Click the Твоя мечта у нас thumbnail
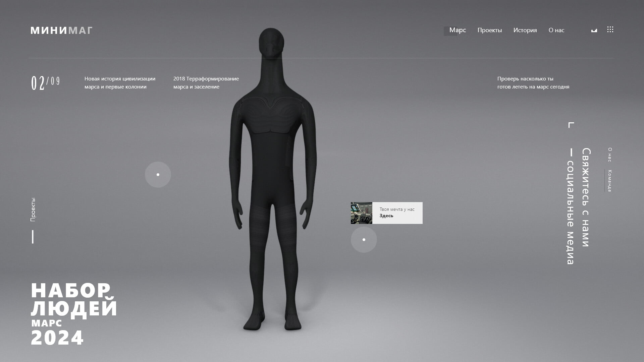 point(361,213)
